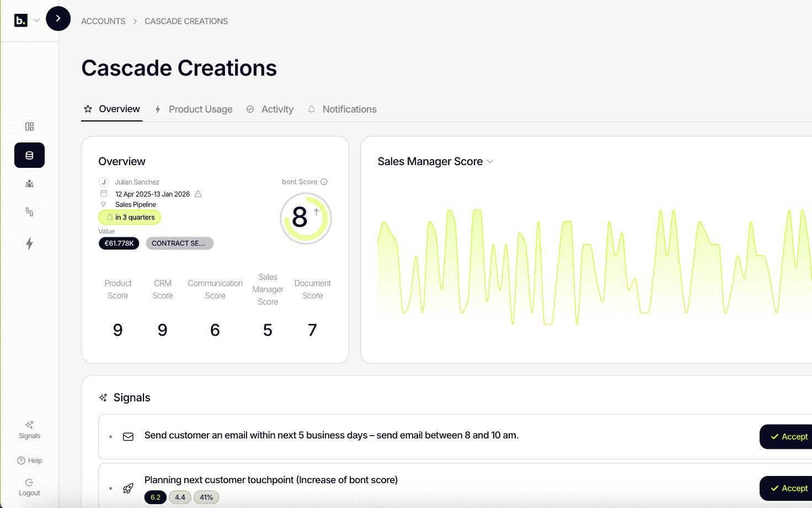
Task: Open the dashboard layout icon in sidebar
Action: tap(29, 126)
